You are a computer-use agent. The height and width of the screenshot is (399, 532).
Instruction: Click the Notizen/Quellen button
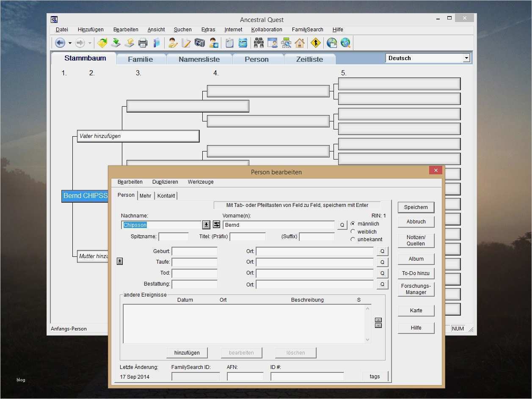pyautogui.click(x=416, y=240)
